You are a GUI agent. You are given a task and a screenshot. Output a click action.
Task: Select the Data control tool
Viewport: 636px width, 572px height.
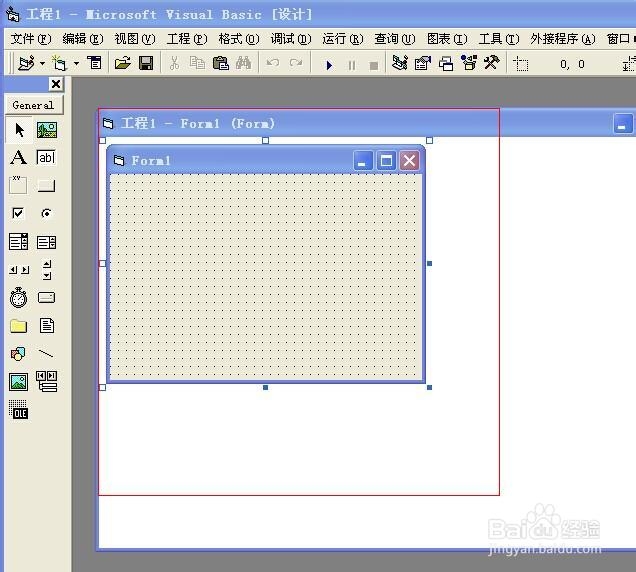click(47, 381)
